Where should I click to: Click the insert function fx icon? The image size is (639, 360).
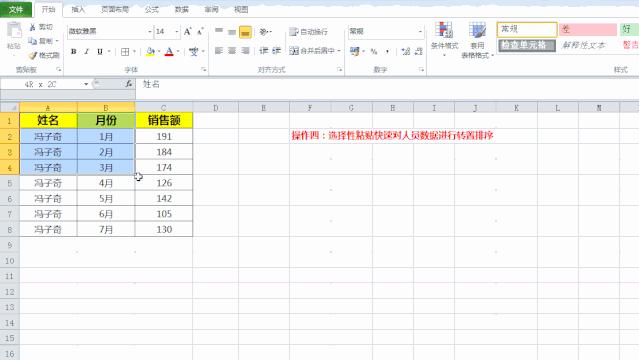[x=128, y=84]
